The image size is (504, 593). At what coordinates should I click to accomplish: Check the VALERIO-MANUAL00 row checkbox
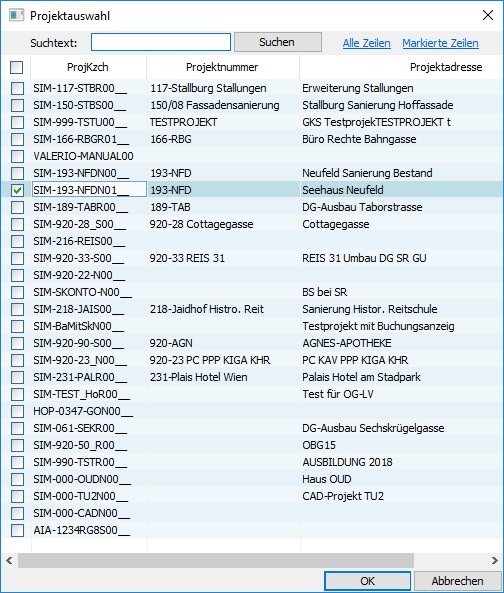17,156
